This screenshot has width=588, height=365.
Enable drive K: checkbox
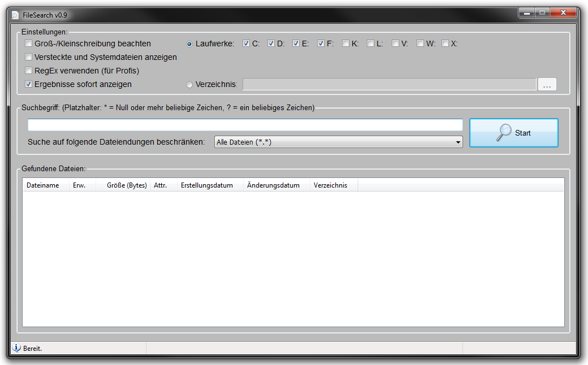[345, 44]
